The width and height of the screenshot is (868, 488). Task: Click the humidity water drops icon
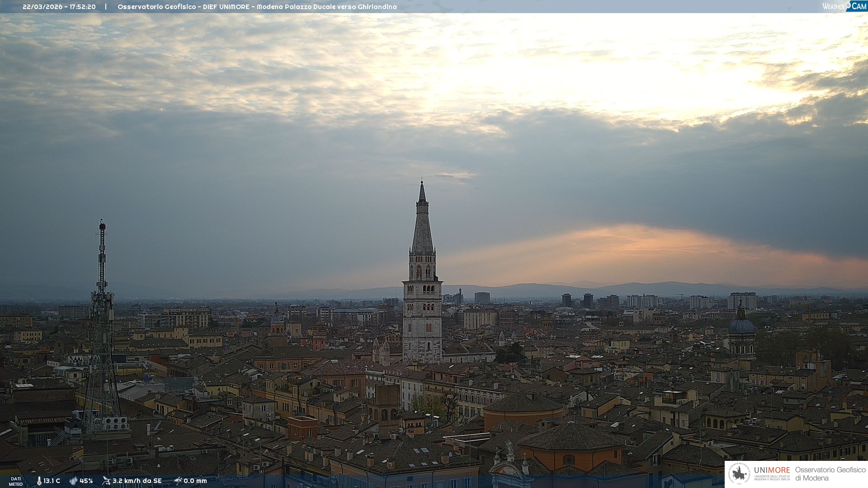(x=73, y=481)
